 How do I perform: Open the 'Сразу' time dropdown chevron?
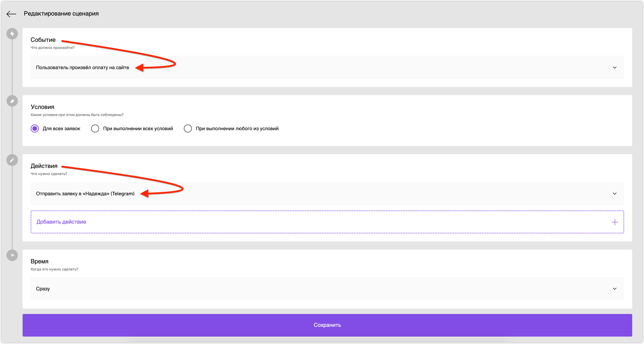(615, 289)
